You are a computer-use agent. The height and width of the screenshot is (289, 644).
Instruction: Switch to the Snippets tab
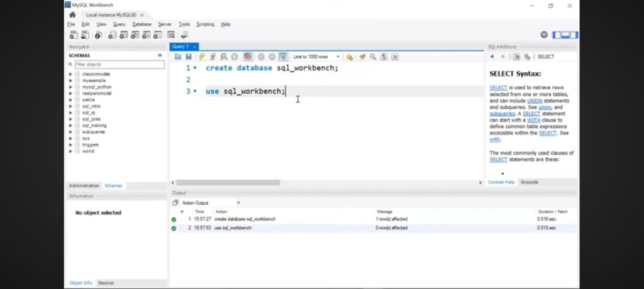pos(529,182)
